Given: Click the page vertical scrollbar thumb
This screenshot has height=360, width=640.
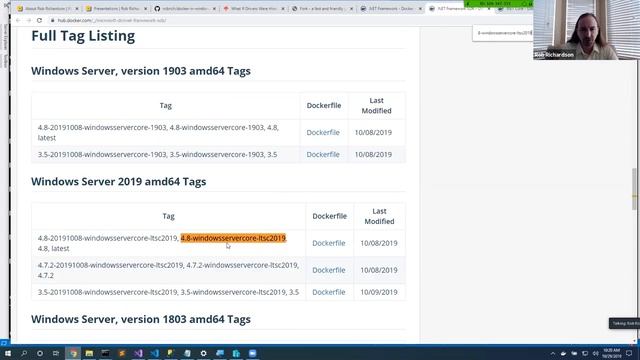Looking at the screenshot, I should click(x=634, y=189).
